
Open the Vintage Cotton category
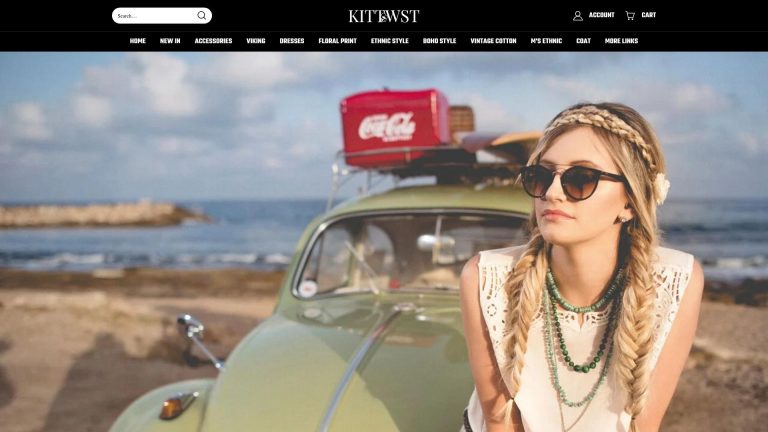493,41
